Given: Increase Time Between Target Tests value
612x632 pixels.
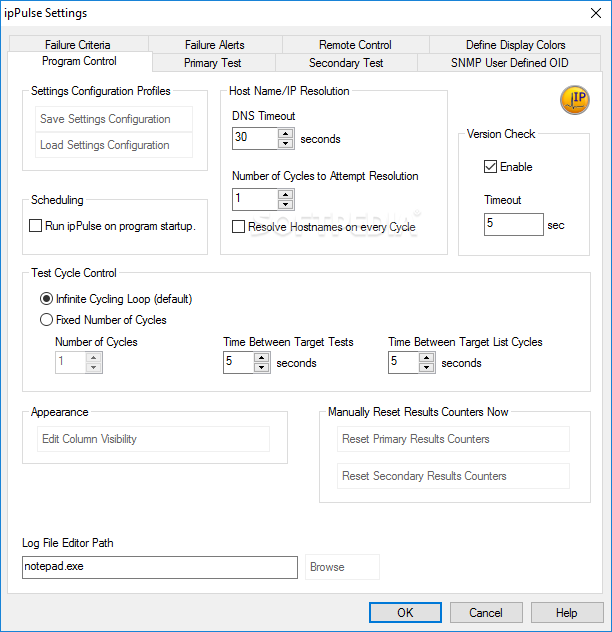Looking at the screenshot, I should pyautogui.click(x=262, y=358).
